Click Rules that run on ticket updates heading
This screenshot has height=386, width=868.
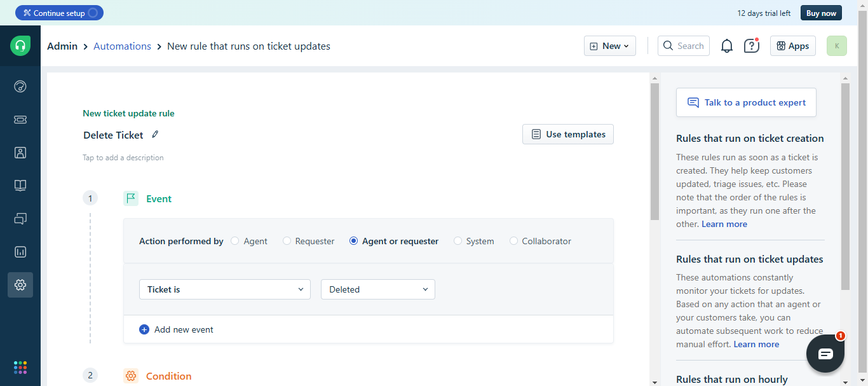pyautogui.click(x=750, y=259)
